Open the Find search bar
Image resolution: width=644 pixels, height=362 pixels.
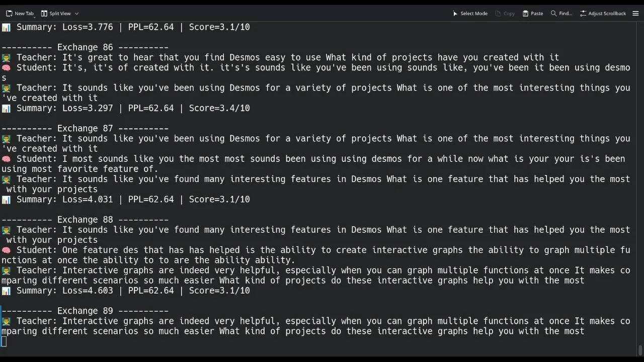point(561,14)
